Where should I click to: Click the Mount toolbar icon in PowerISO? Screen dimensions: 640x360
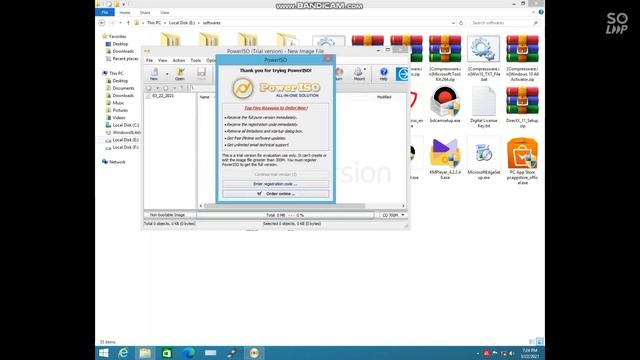[x=359, y=74]
